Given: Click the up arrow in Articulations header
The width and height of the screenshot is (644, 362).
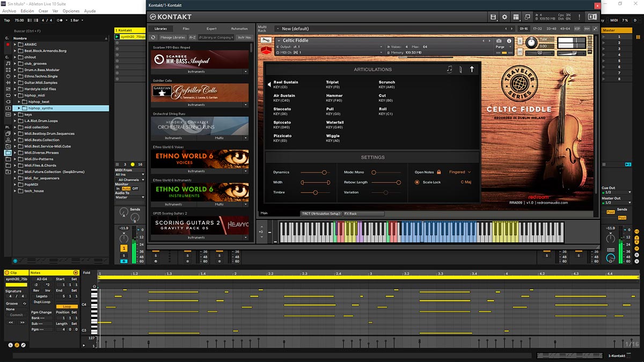Looking at the screenshot, I should pyautogui.click(x=472, y=69).
